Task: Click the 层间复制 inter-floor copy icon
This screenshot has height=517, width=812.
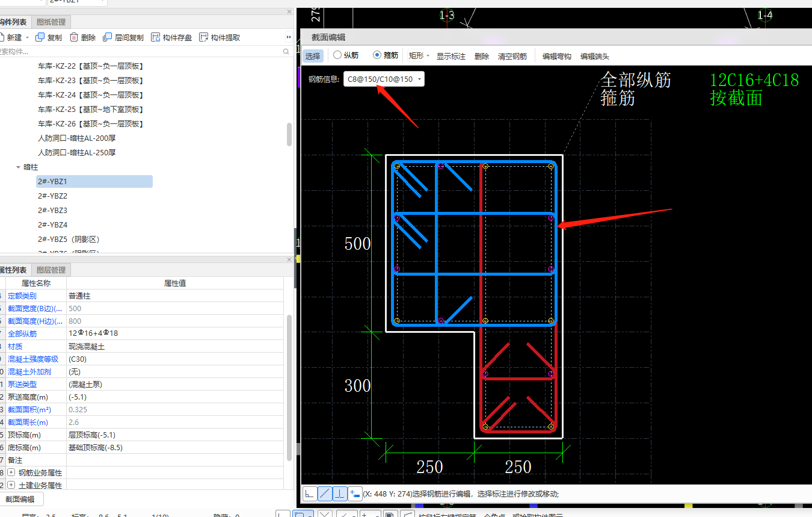Action: [x=108, y=37]
